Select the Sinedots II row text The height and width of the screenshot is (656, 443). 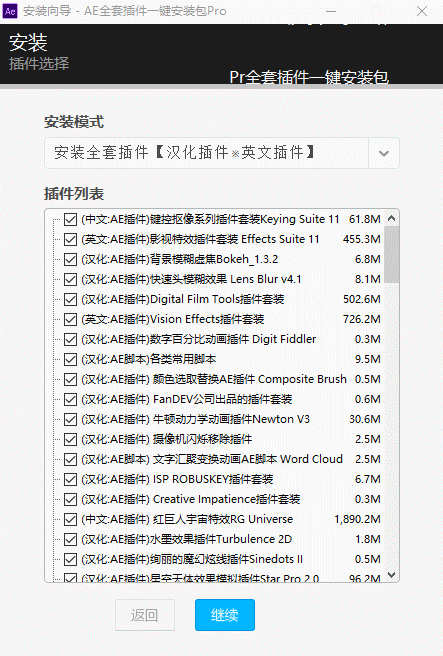[192, 559]
